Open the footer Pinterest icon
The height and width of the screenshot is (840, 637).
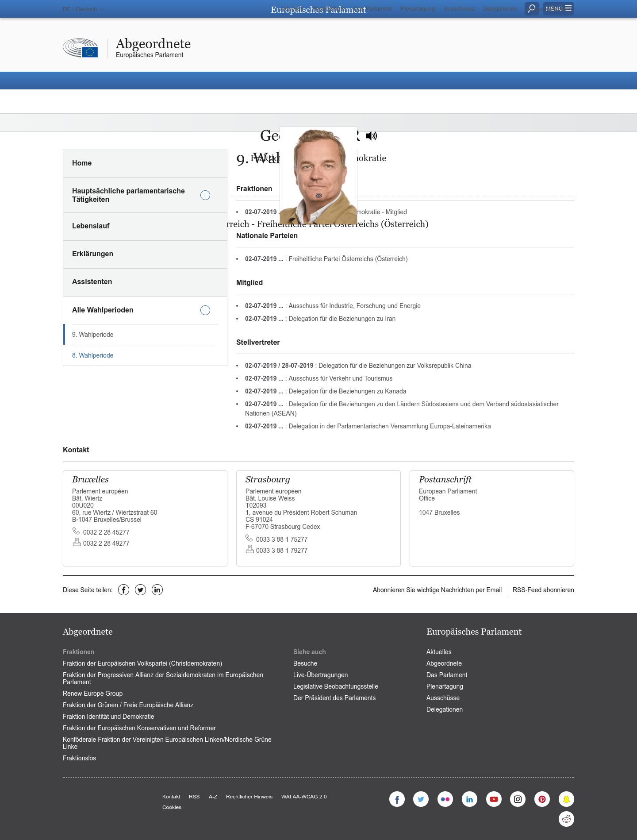[542, 799]
